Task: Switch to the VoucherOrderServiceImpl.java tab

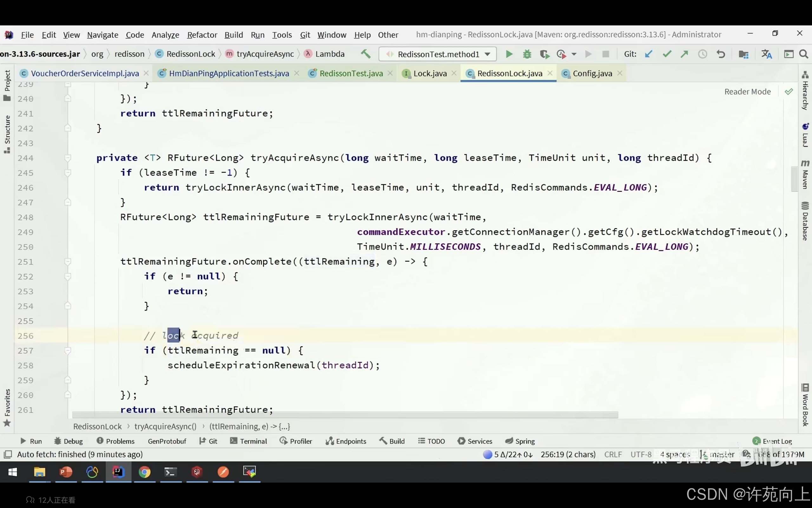Action: pyautogui.click(x=84, y=73)
